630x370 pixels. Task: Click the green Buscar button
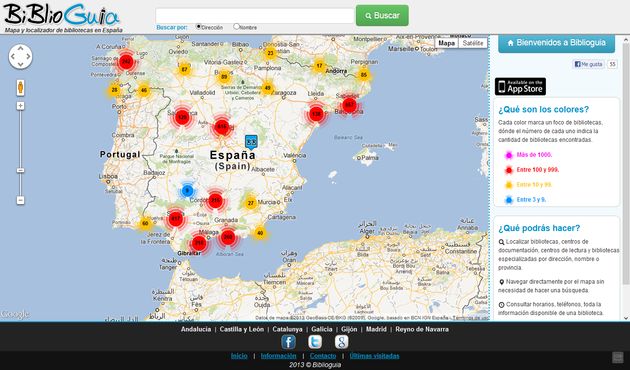click(382, 15)
